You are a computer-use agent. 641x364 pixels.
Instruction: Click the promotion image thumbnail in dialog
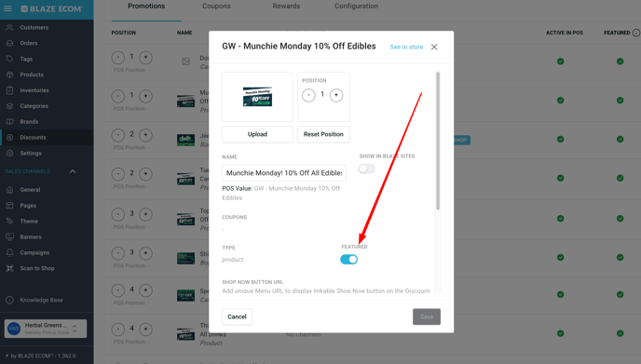pyautogui.click(x=257, y=97)
